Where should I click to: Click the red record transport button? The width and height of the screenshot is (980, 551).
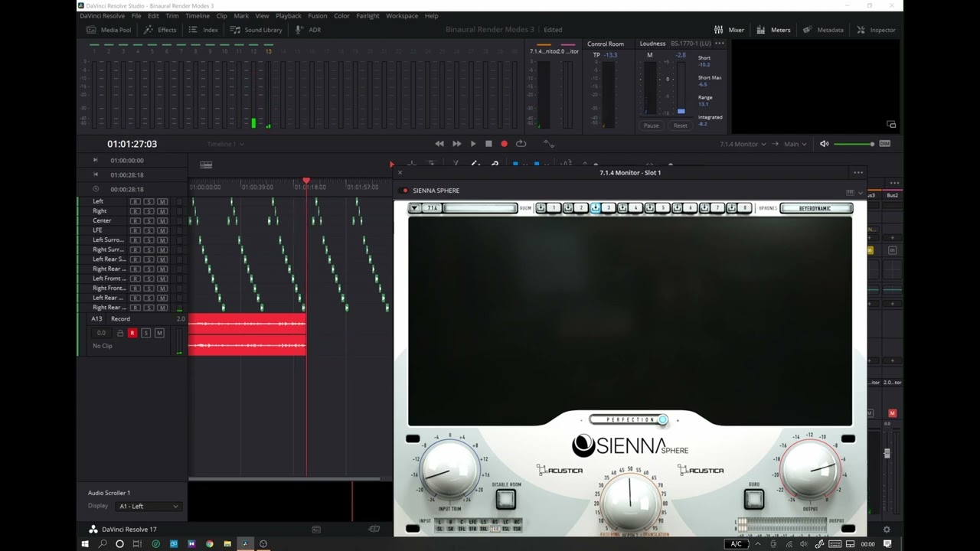(x=504, y=144)
